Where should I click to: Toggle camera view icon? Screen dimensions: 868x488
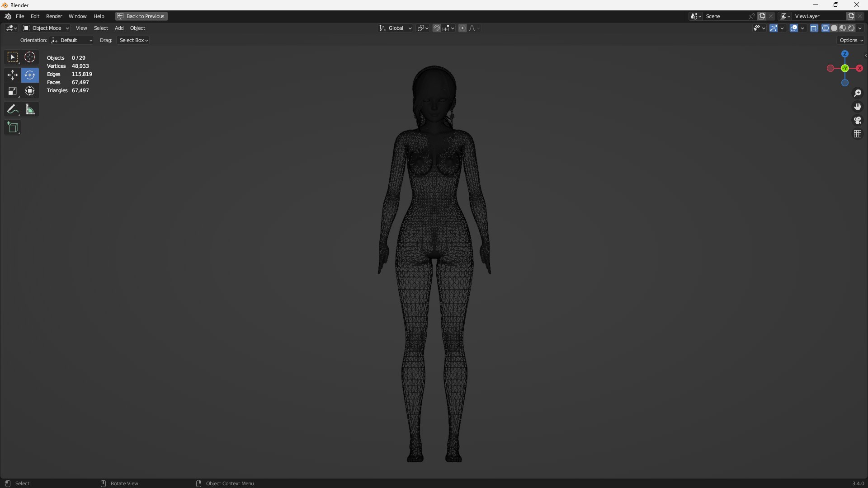click(858, 120)
